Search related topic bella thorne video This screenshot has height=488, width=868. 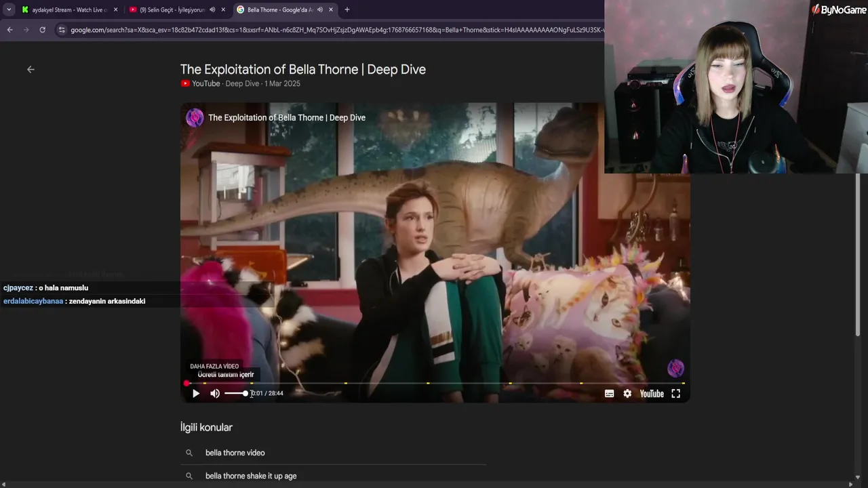[x=235, y=453]
